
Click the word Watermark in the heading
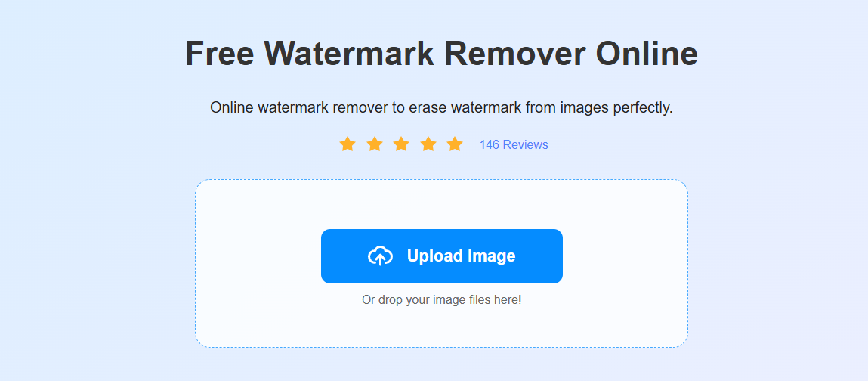(349, 54)
